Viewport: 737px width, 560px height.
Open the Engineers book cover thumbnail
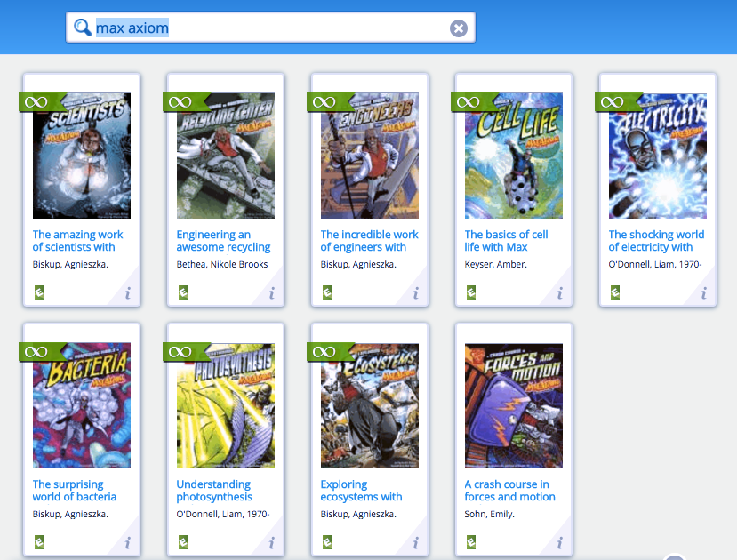point(370,156)
